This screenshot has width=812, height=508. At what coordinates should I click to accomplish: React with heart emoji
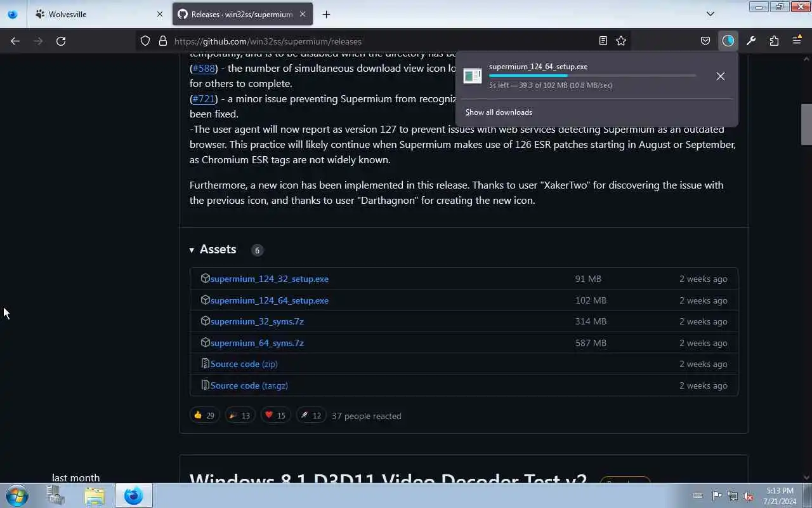pyautogui.click(x=275, y=415)
